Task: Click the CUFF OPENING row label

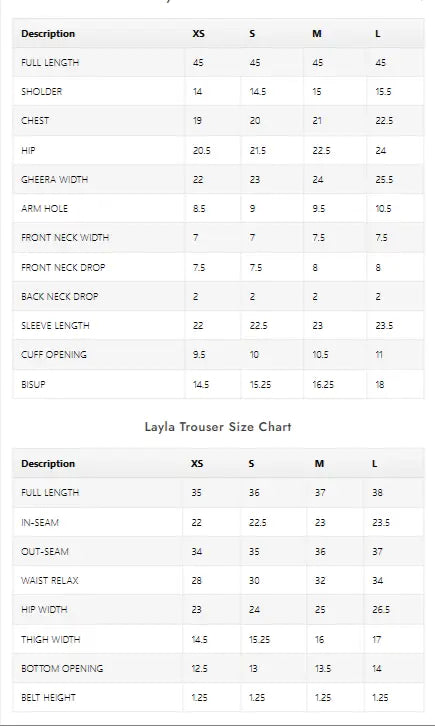Action: coord(54,354)
